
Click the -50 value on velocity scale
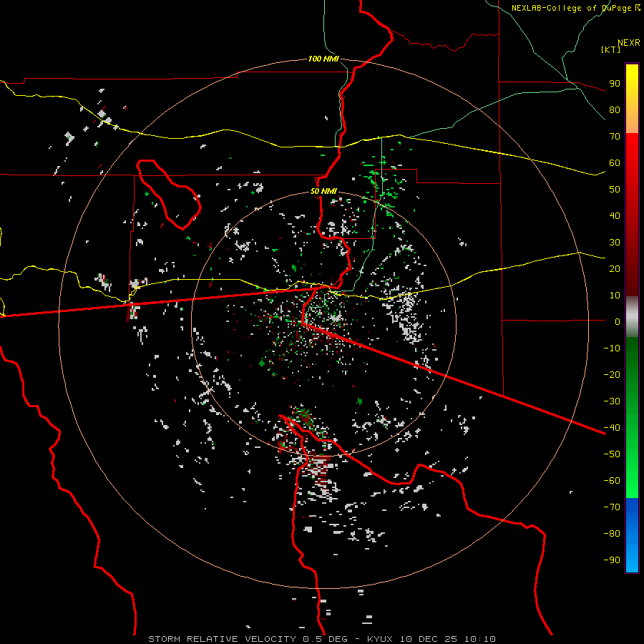612,454
